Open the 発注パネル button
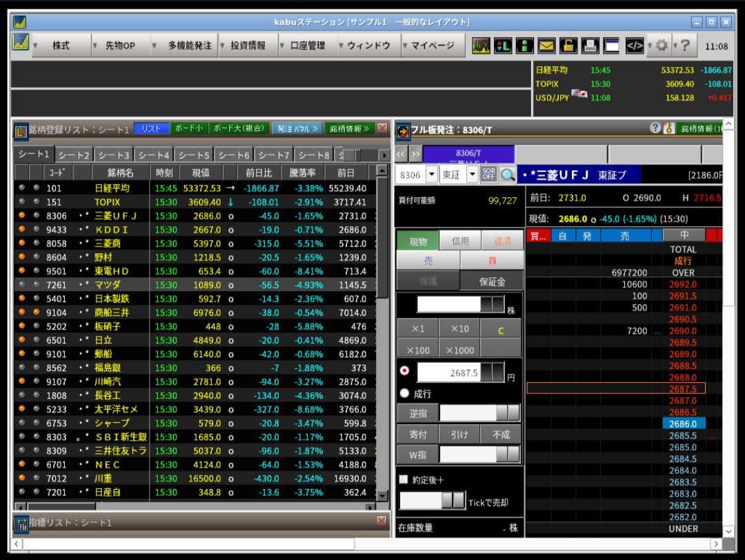745x560 pixels. point(297,128)
